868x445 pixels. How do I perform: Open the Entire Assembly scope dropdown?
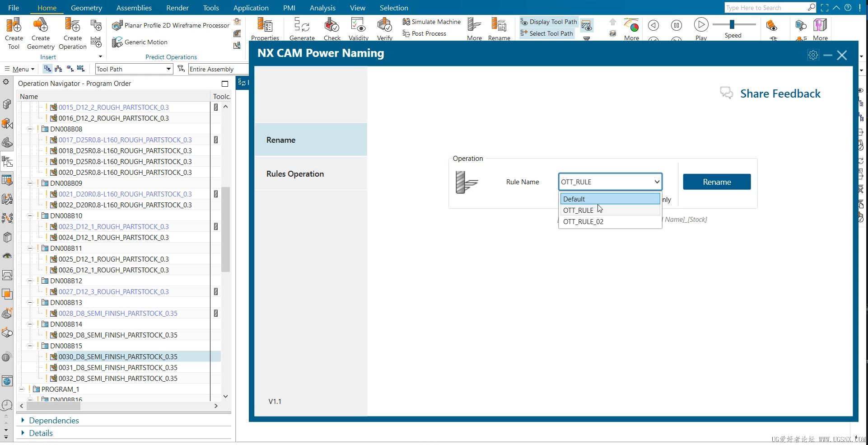pos(218,69)
